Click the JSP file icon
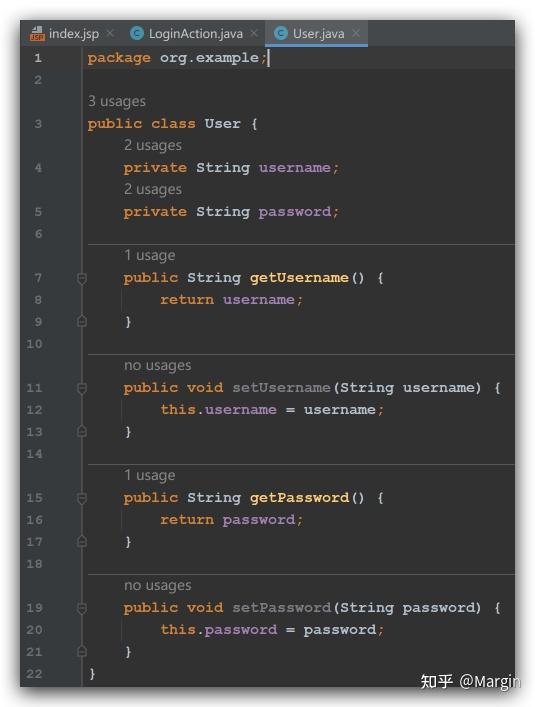 pyautogui.click(x=37, y=33)
